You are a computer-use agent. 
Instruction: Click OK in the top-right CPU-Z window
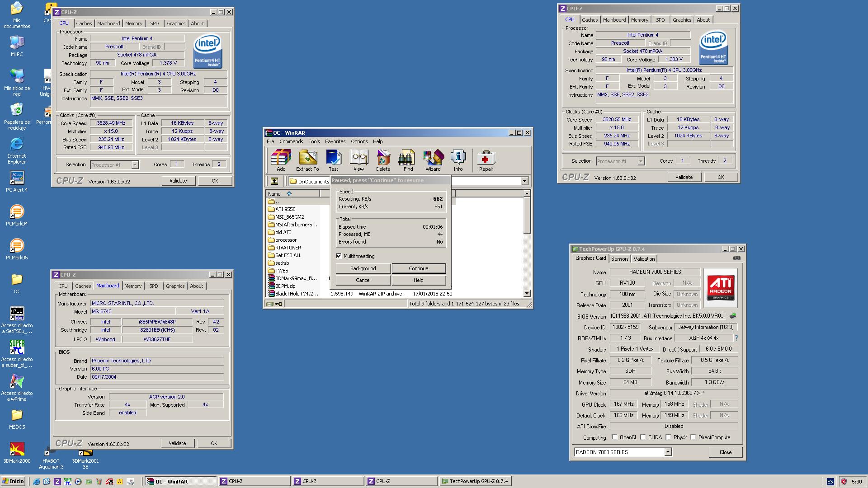point(720,177)
